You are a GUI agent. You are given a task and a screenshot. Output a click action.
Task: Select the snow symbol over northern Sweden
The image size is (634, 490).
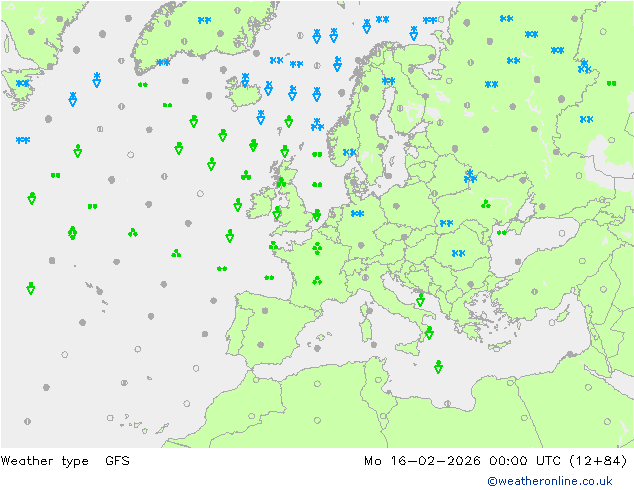coord(388,81)
